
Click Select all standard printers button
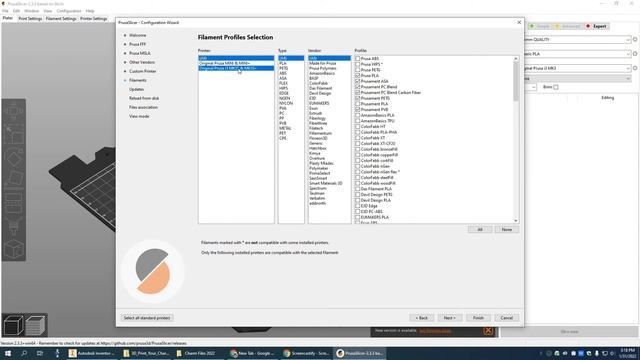(147, 318)
